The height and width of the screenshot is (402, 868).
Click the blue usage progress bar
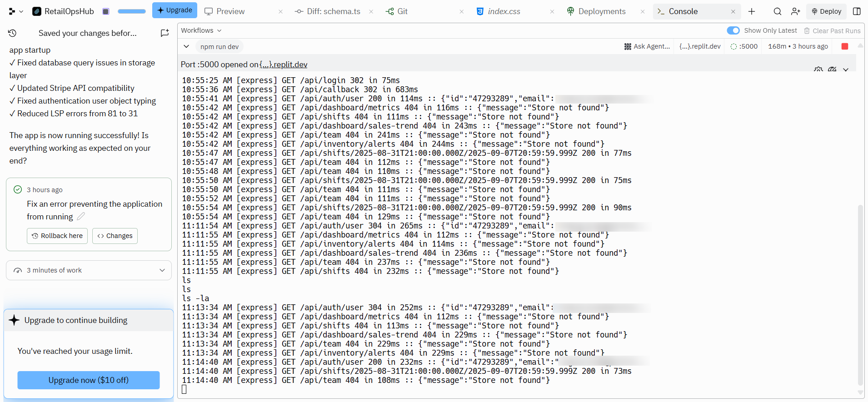(x=132, y=11)
